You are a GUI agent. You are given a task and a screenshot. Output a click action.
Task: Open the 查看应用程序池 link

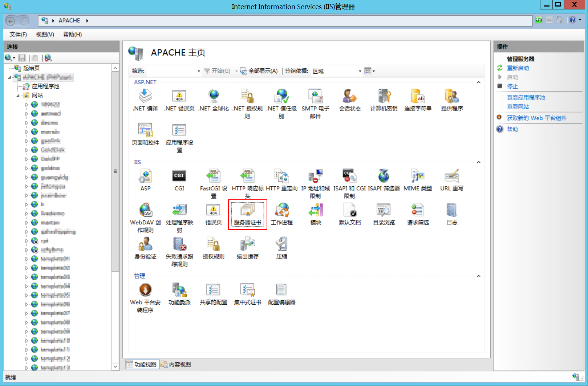(x=526, y=97)
